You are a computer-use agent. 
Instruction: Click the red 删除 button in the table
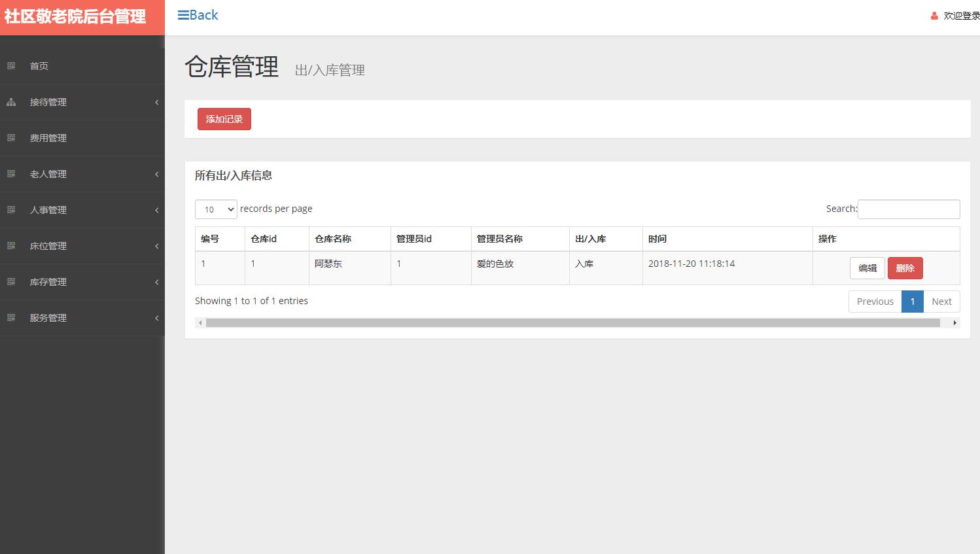(x=905, y=268)
